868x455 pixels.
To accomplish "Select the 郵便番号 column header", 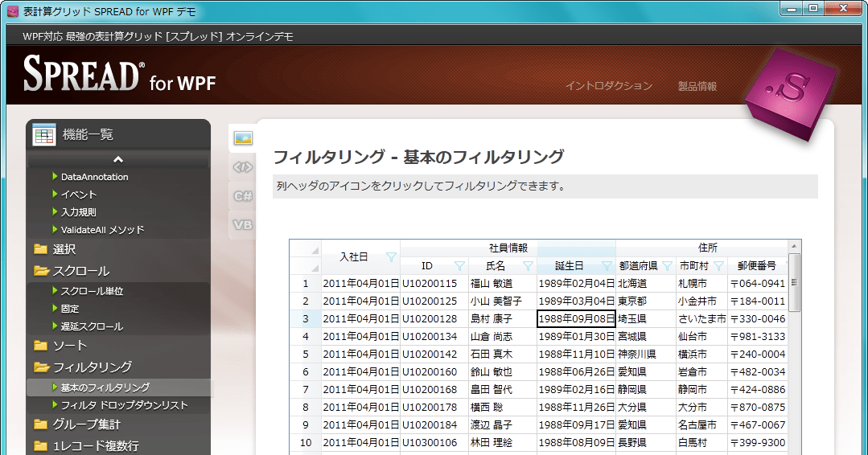I will pos(757,266).
